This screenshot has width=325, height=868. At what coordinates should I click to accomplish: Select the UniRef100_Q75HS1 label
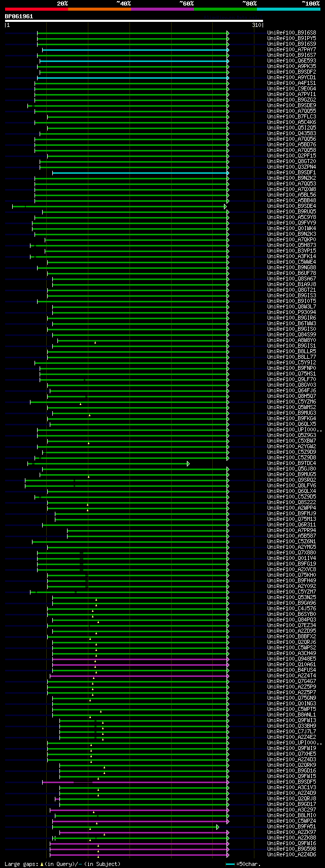[291, 374]
